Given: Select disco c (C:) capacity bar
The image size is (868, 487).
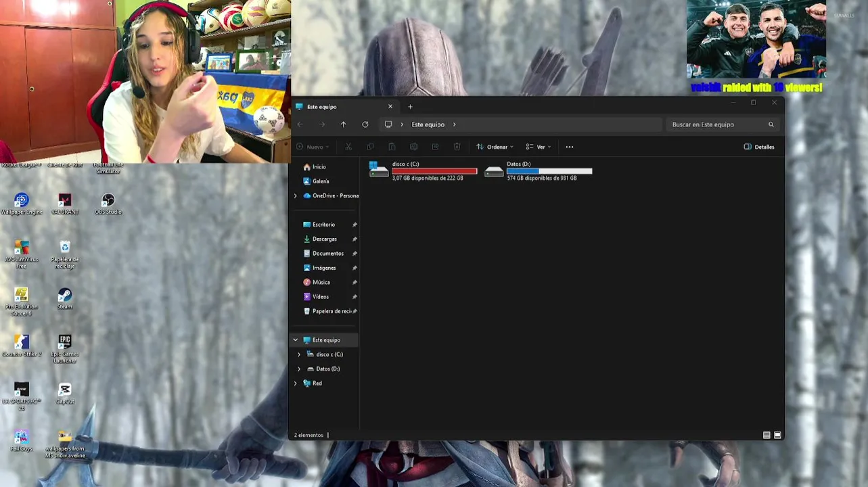Looking at the screenshot, I should coord(434,171).
